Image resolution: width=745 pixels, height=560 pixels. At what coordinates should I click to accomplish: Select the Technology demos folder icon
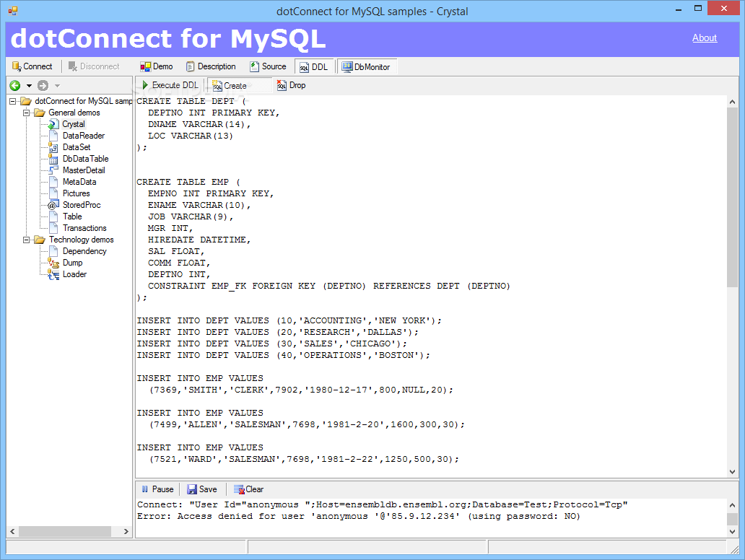(40, 240)
